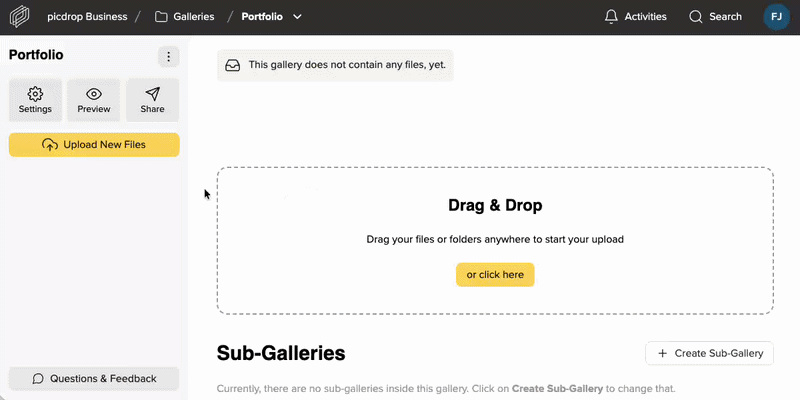Image resolution: width=800 pixels, height=400 pixels.
Task: Open the Activities bell icon
Action: tap(611, 17)
